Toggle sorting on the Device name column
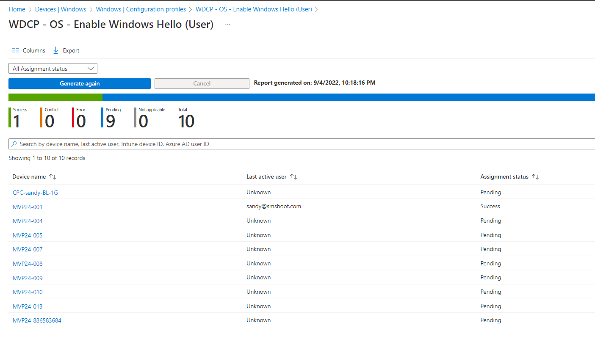The height and width of the screenshot is (364, 595). pos(52,176)
